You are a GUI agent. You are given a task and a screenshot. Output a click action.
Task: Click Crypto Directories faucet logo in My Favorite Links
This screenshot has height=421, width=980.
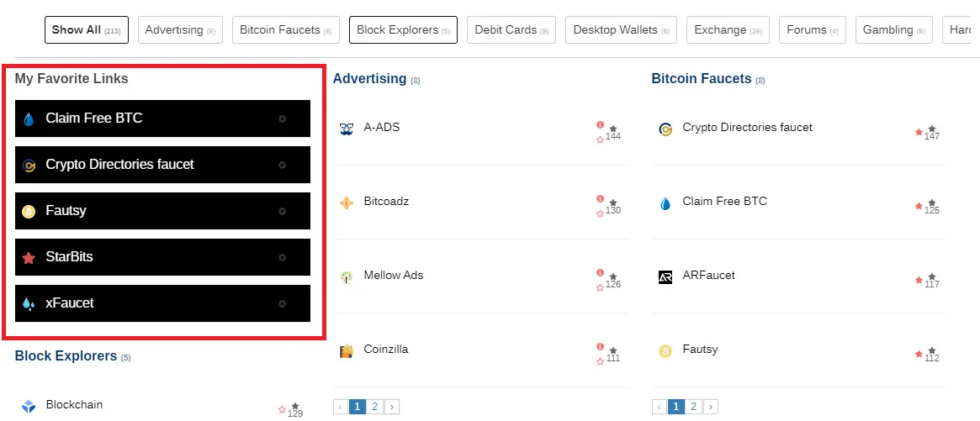pos(29,166)
